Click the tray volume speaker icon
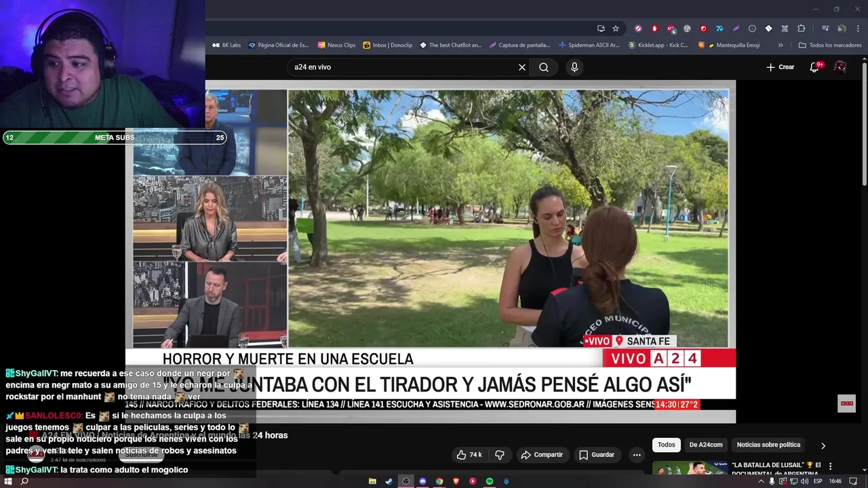The width and height of the screenshot is (868, 488). pos(804,481)
